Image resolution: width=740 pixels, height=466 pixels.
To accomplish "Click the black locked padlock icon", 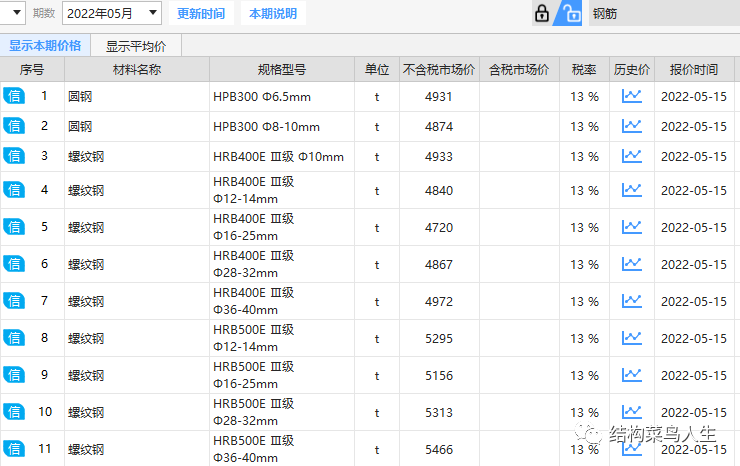I will [542, 13].
